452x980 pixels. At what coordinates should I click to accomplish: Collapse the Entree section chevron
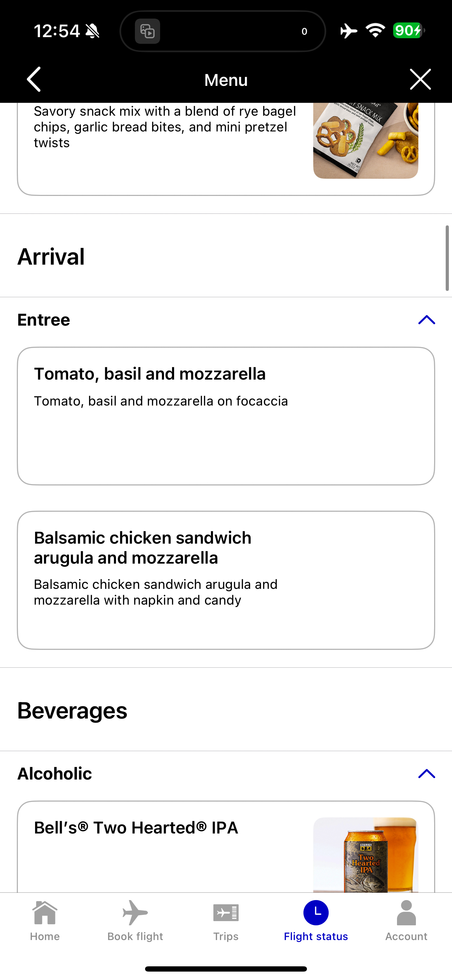(x=426, y=320)
